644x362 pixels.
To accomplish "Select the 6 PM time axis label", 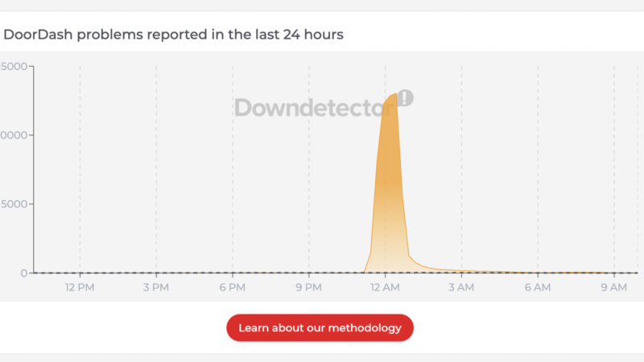I will [233, 287].
